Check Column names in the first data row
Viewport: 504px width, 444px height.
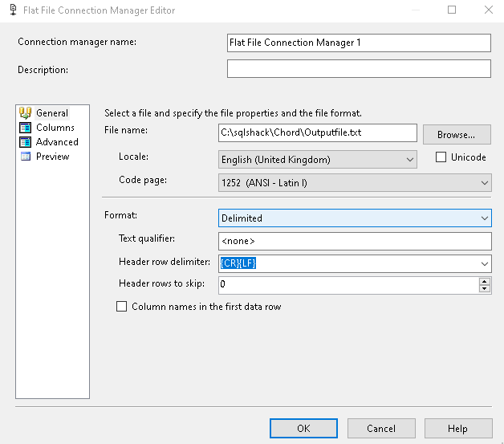click(x=122, y=307)
